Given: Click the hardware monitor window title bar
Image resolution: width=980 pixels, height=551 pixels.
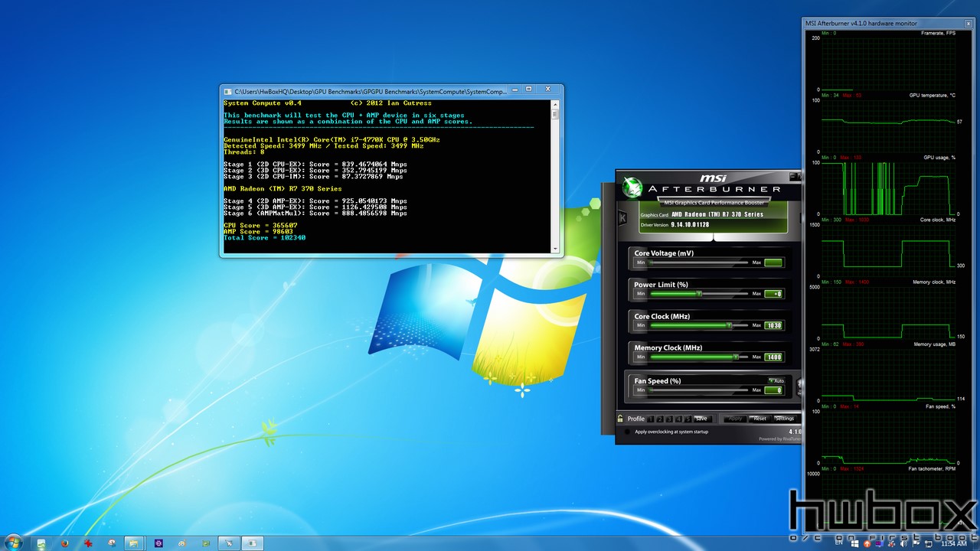Looking at the screenshot, I should click(x=888, y=23).
